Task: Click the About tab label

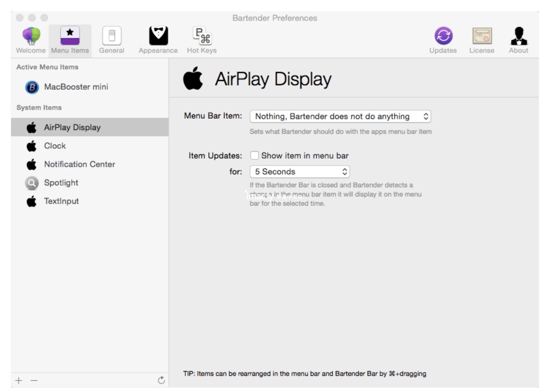Action: point(518,51)
